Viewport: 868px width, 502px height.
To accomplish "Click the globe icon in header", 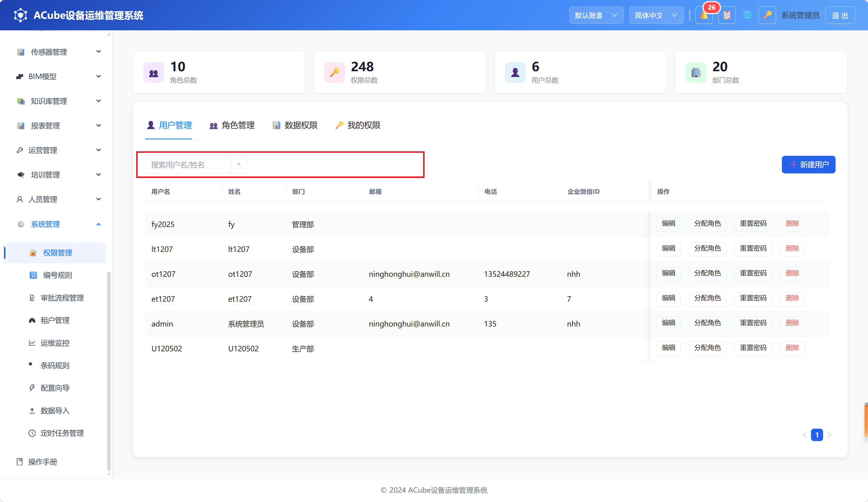I will [747, 15].
